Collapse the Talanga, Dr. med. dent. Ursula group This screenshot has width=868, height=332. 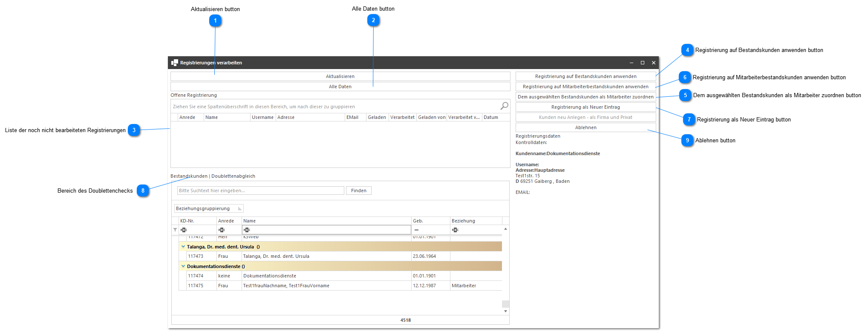tap(183, 246)
